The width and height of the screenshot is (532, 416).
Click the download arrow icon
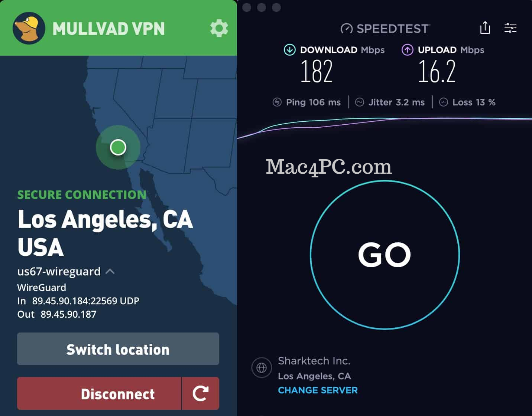[289, 50]
